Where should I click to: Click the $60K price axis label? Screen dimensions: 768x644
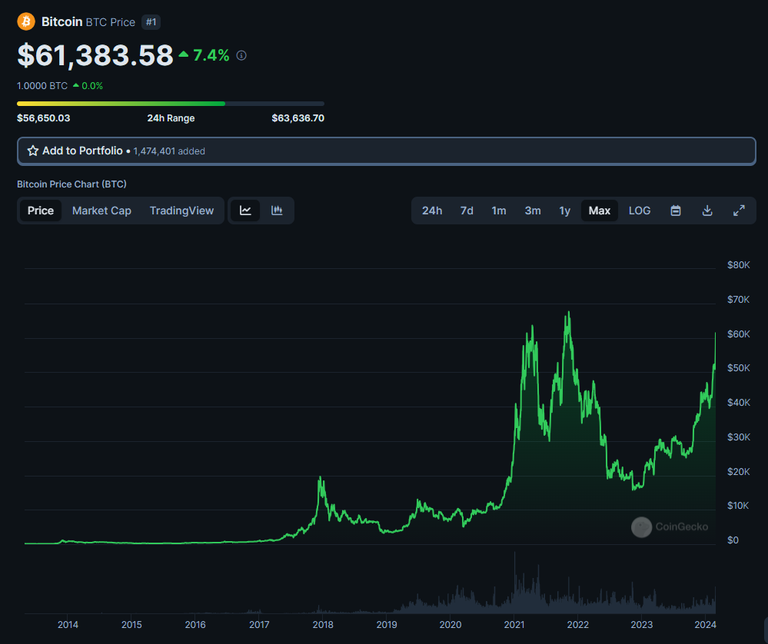pos(738,334)
